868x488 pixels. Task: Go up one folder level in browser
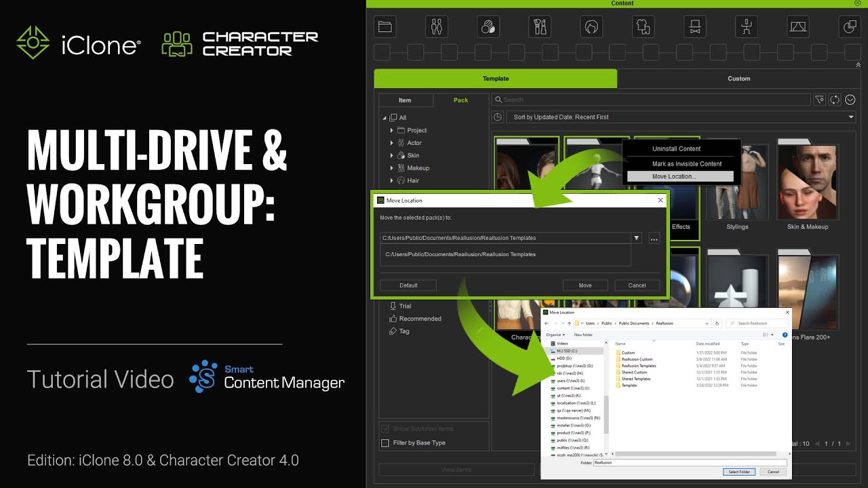point(569,323)
